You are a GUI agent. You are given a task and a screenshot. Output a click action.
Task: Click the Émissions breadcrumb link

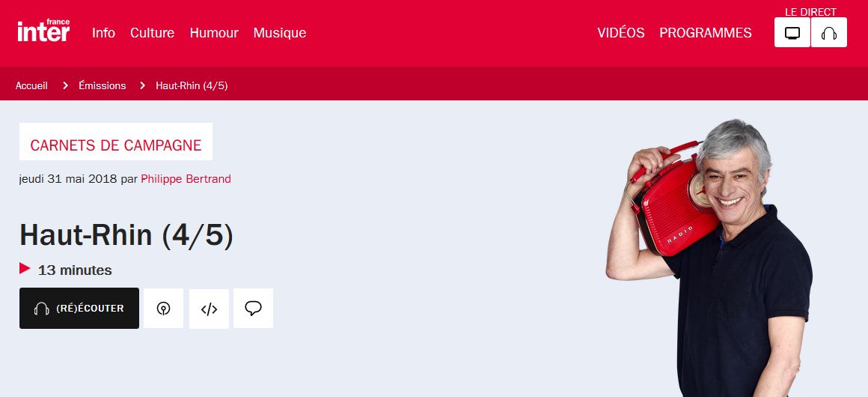(103, 85)
